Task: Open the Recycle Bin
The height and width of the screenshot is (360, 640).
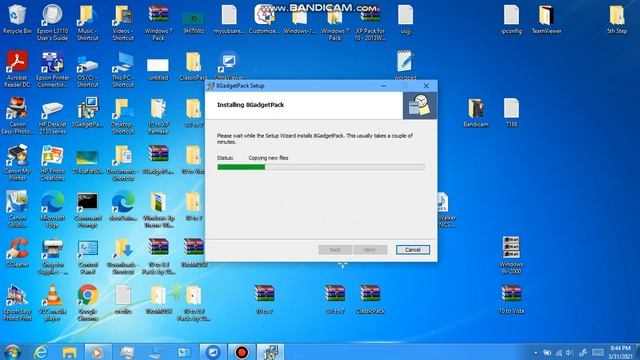Action: (x=17, y=19)
